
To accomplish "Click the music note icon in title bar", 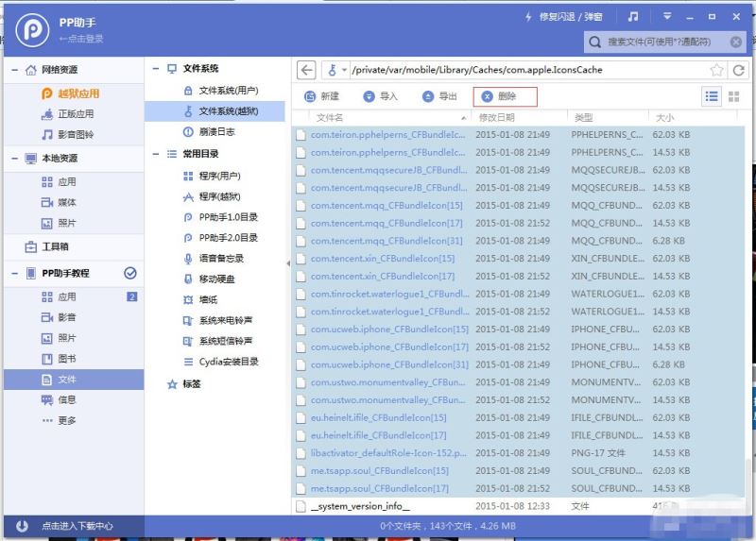I will (633, 17).
